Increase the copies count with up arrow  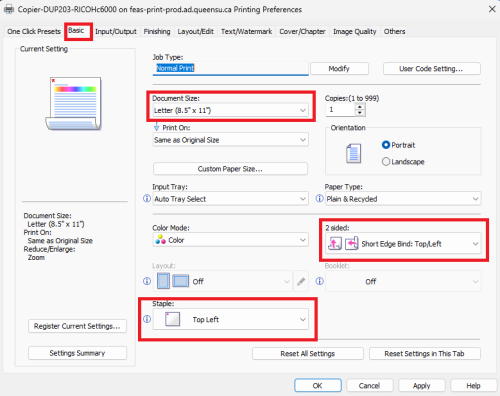360,107
